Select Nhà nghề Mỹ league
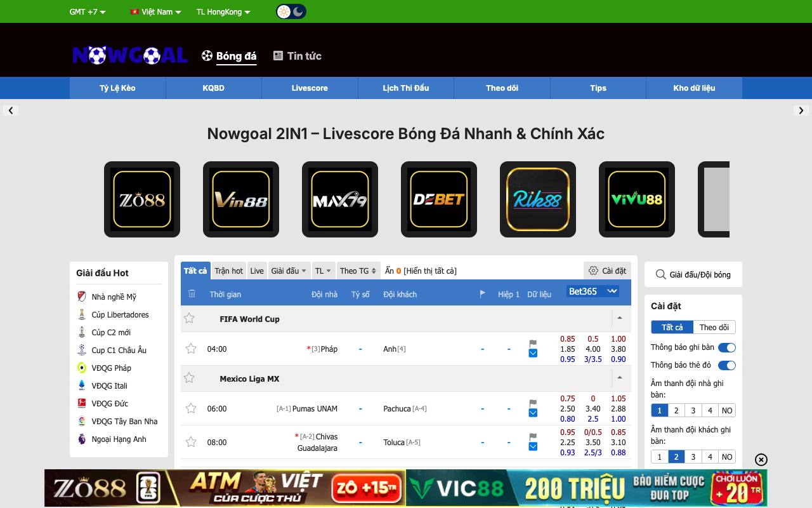812x508 pixels. pos(114,297)
